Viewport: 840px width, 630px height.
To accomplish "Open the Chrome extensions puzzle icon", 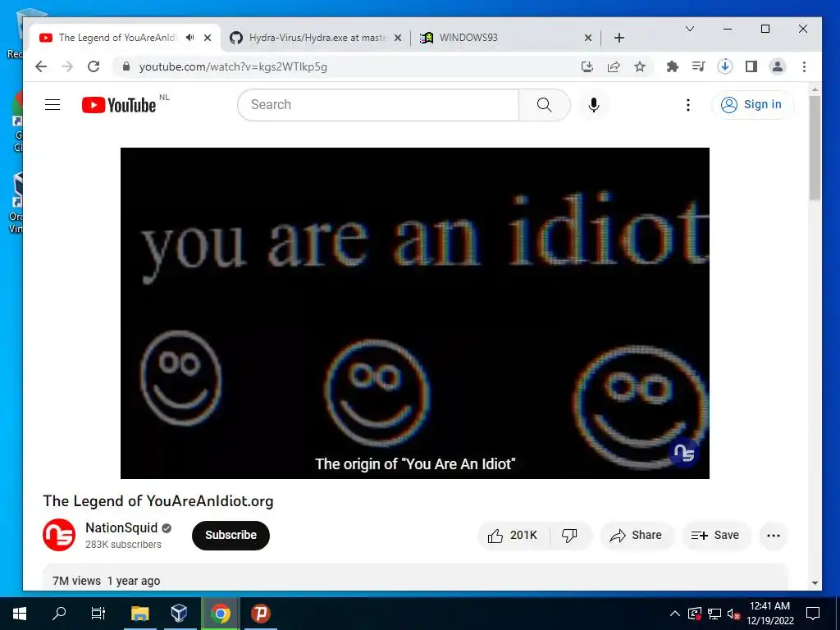I will pos(673,66).
